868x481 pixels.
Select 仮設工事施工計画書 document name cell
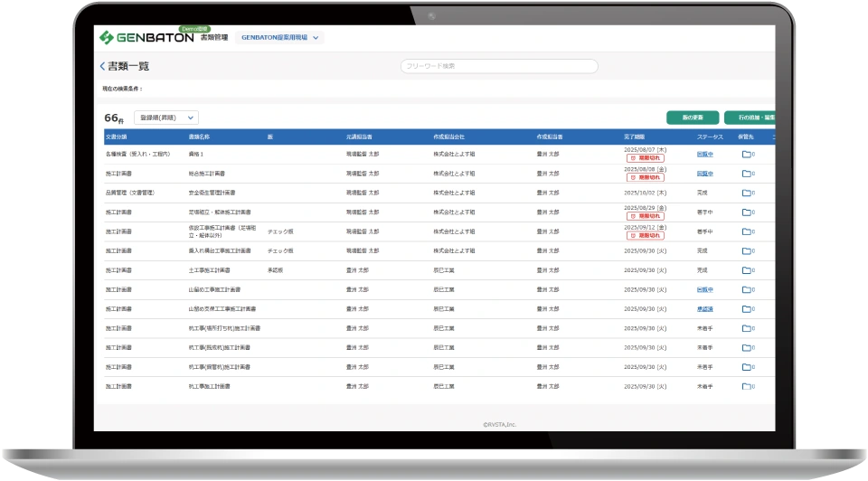(x=222, y=232)
